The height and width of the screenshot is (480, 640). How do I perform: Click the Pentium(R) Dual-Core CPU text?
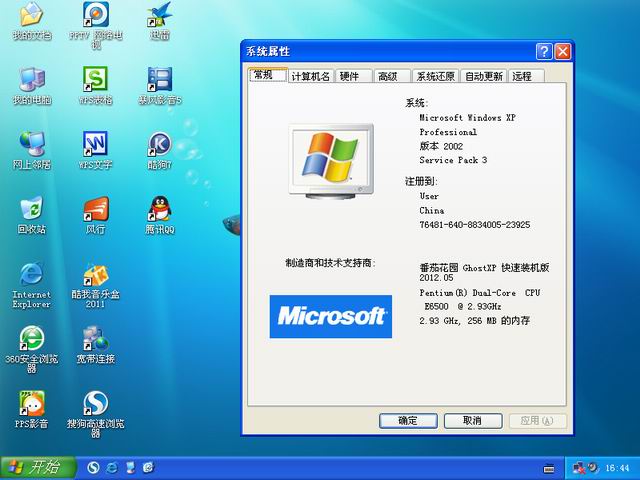[x=480, y=293]
